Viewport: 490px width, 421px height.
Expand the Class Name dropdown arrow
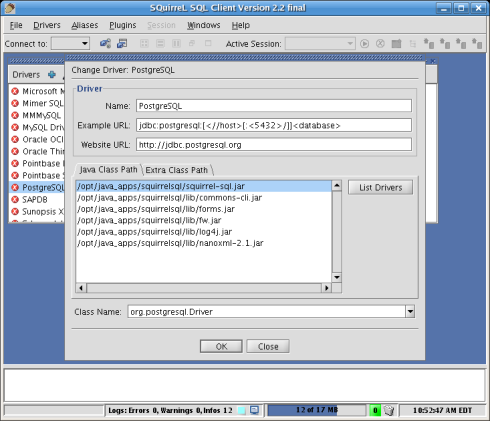(410, 312)
